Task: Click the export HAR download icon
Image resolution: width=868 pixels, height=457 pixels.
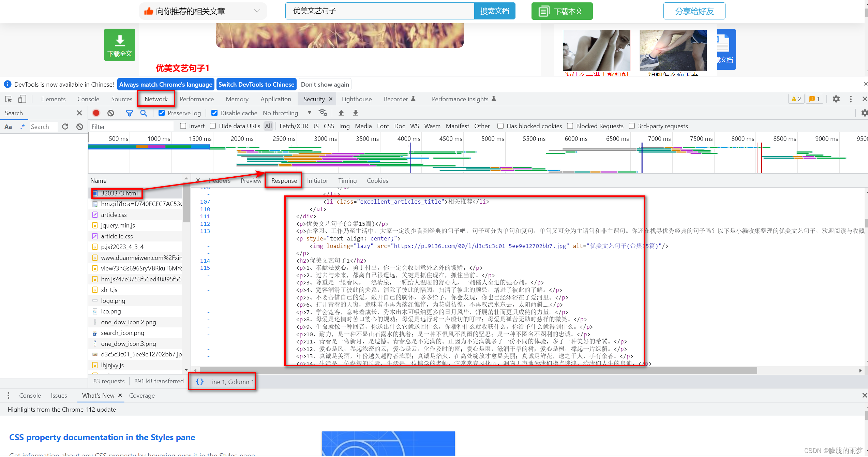Action: (355, 113)
